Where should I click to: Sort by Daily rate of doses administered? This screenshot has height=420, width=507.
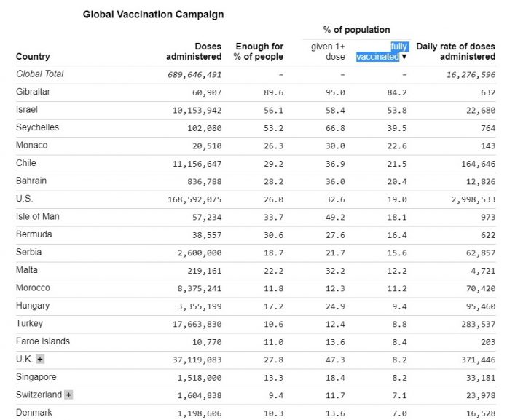[455, 52]
